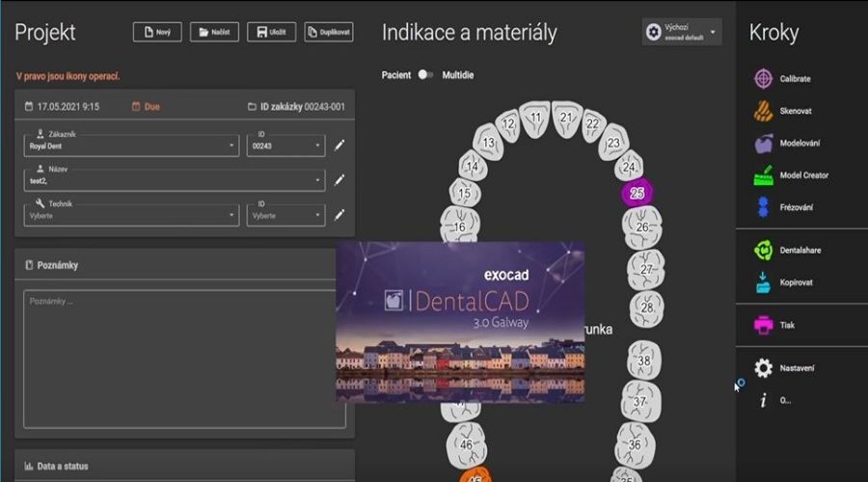
Task: Toggle the Pacient / Multidie switch
Action: pos(425,75)
